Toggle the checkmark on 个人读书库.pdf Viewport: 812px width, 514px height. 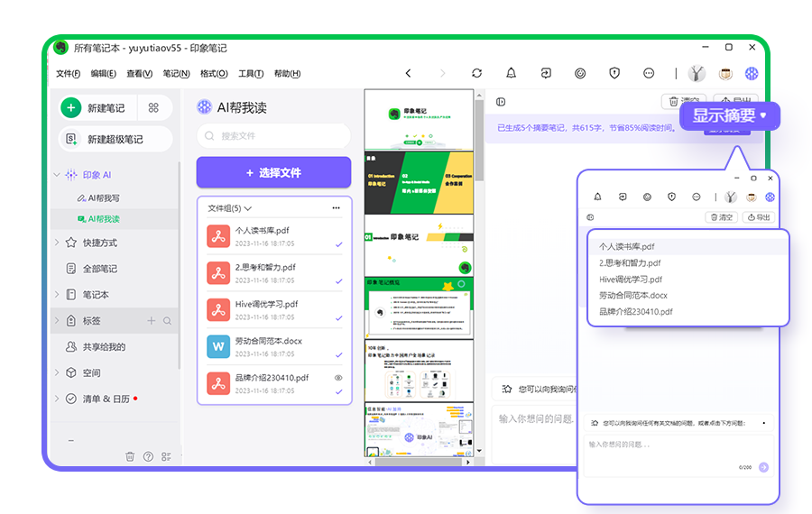(x=338, y=244)
